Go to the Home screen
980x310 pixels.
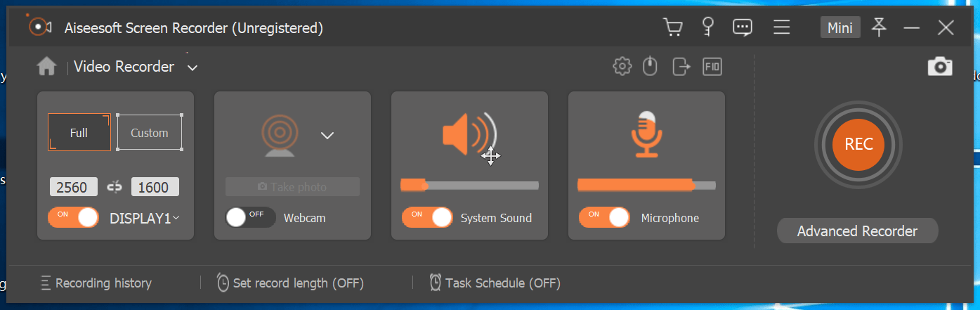pyautogui.click(x=46, y=67)
